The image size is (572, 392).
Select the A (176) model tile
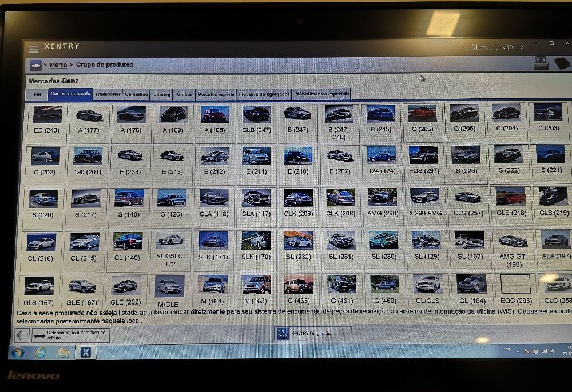click(131, 123)
